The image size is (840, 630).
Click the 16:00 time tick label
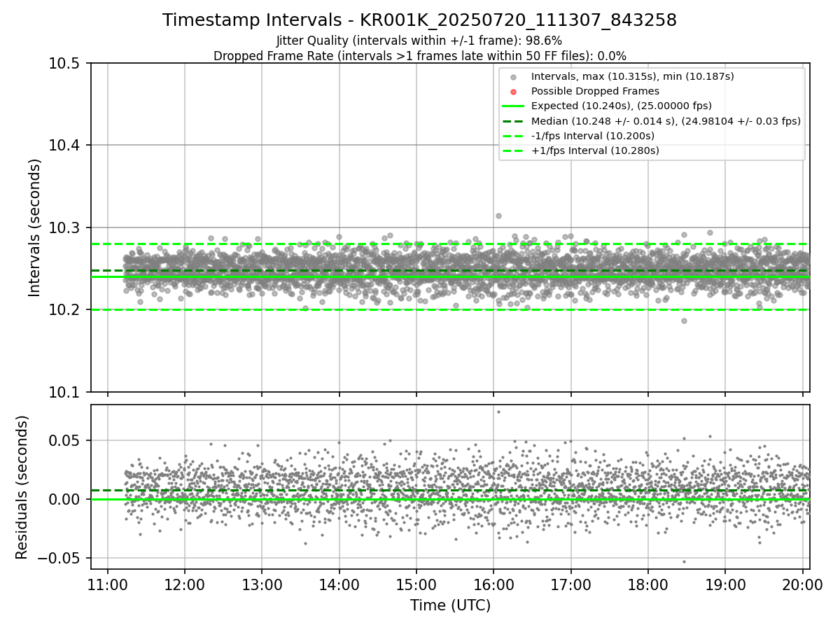click(493, 584)
